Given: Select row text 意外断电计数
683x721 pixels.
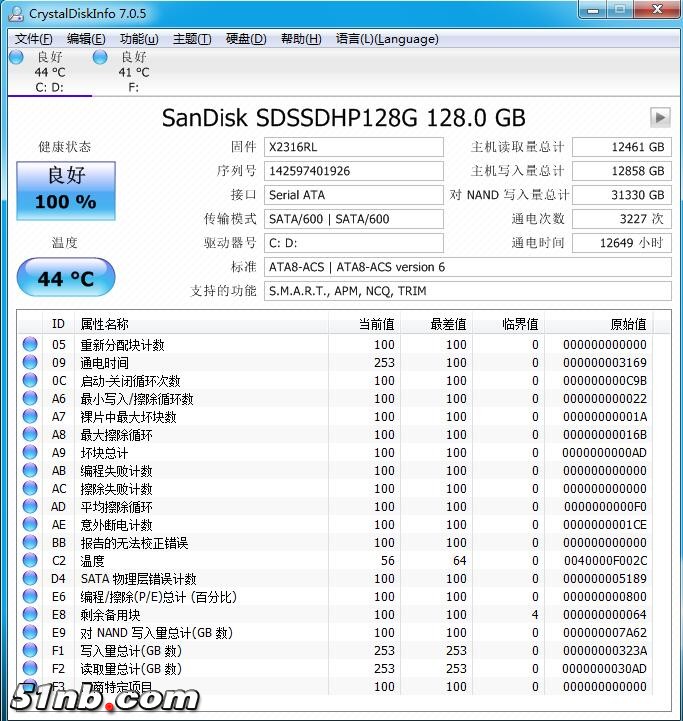Looking at the screenshot, I should [x=116, y=525].
